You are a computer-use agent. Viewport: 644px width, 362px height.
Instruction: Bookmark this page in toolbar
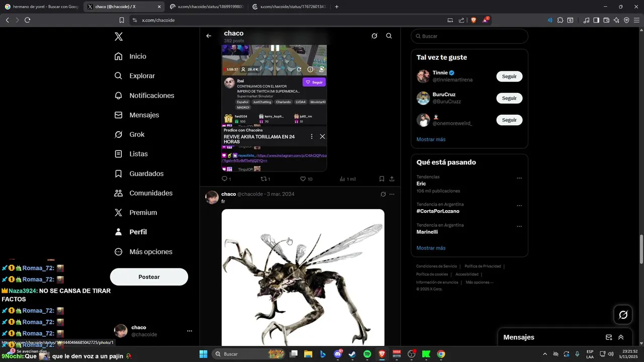coord(121,20)
